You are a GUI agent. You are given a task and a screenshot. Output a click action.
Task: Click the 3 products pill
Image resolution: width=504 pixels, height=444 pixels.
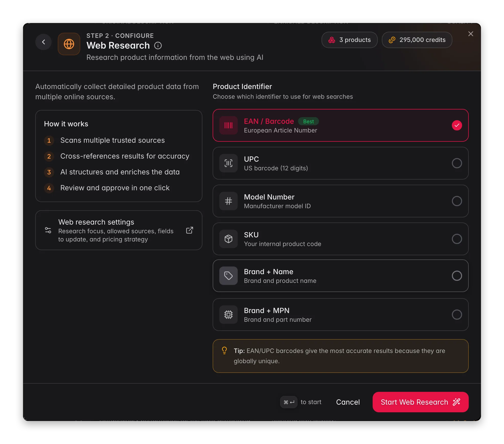pos(349,40)
